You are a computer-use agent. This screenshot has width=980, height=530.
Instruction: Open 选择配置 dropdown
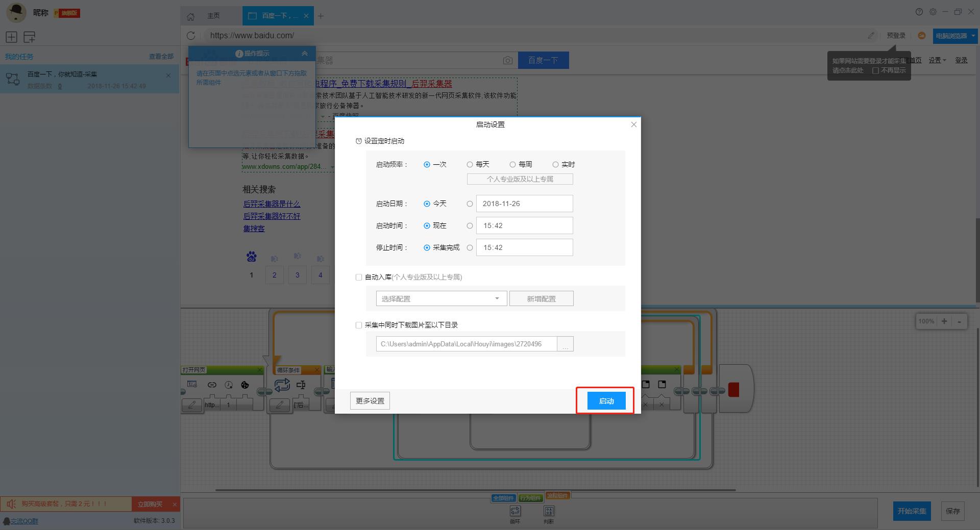point(442,298)
